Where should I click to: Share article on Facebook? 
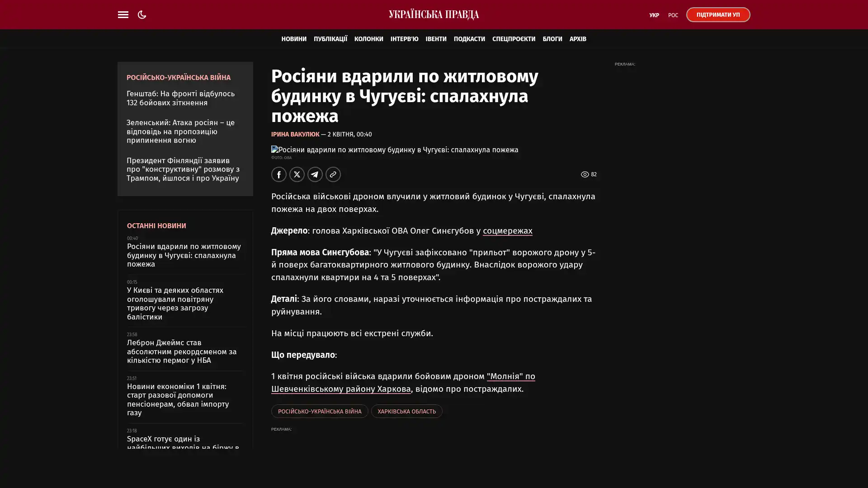pyautogui.click(x=278, y=174)
